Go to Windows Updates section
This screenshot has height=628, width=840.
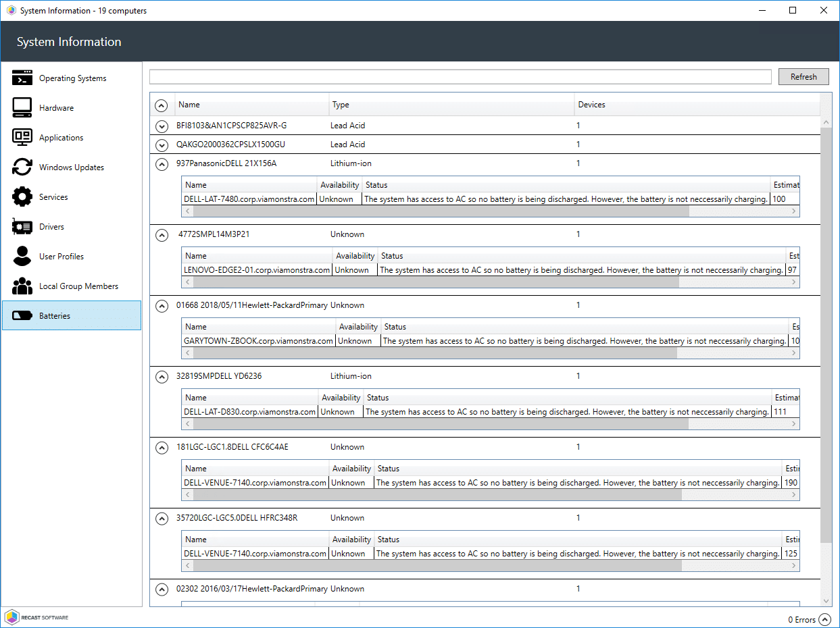(72, 167)
